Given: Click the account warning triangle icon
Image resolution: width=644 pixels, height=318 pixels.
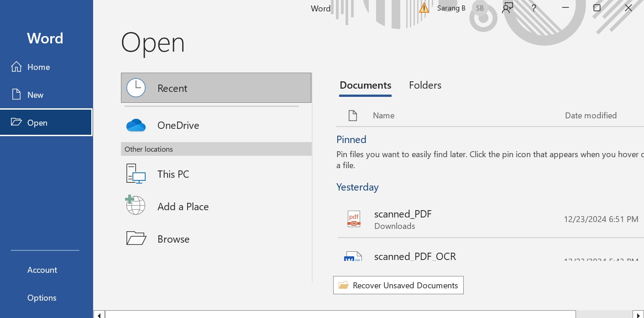Looking at the screenshot, I should point(424,8).
